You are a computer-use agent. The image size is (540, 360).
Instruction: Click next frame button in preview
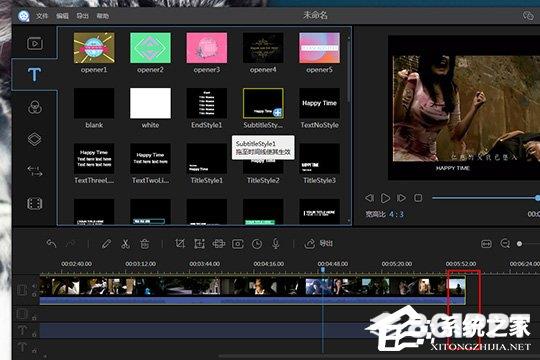[401, 198]
